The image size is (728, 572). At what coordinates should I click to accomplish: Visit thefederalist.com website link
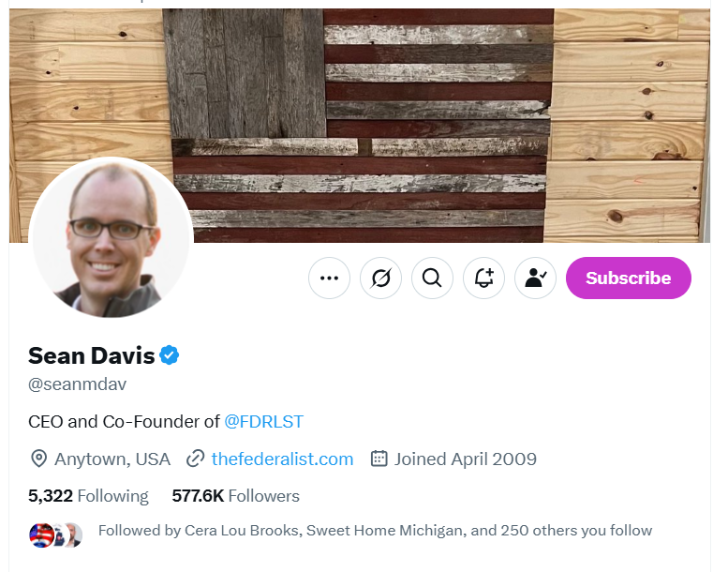tap(282, 459)
